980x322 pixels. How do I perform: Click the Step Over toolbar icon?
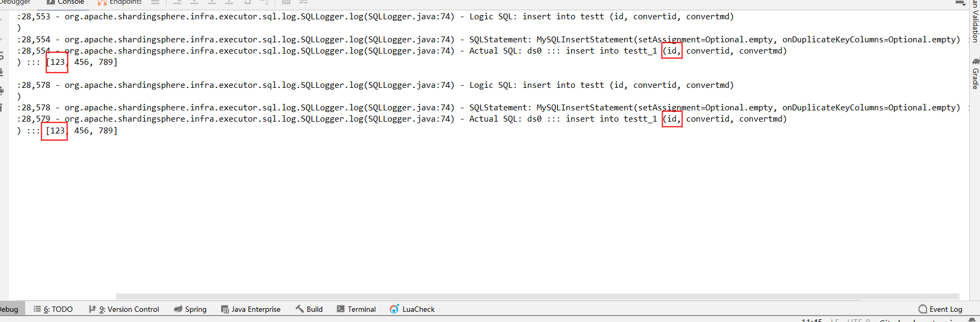click(177, 2)
